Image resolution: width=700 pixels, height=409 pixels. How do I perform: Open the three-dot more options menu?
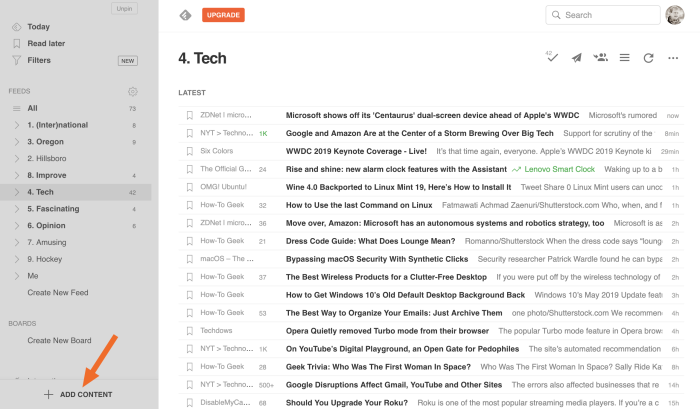(x=673, y=58)
